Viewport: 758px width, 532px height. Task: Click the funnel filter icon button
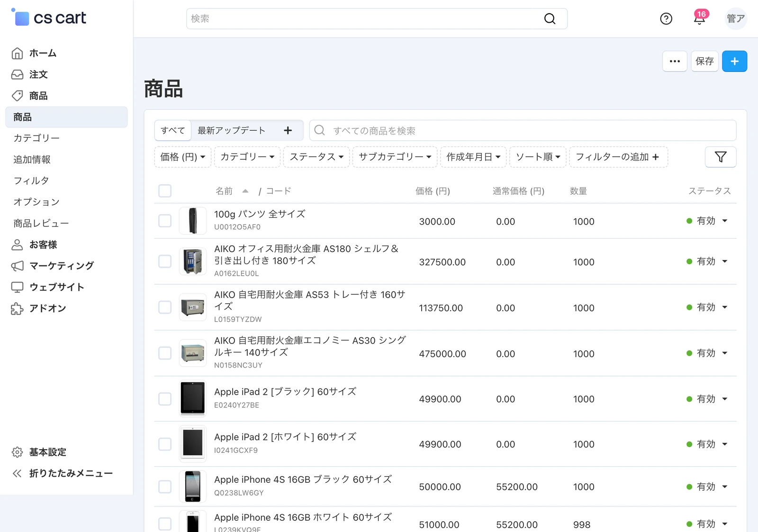tap(721, 157)
